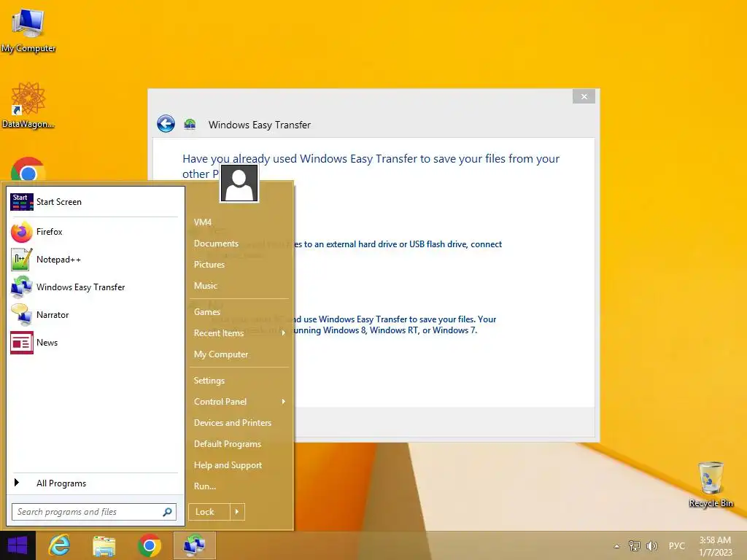This screenshot has width=747, height=560.
Task: Open Devices and Printers
Action: point(233,423)
